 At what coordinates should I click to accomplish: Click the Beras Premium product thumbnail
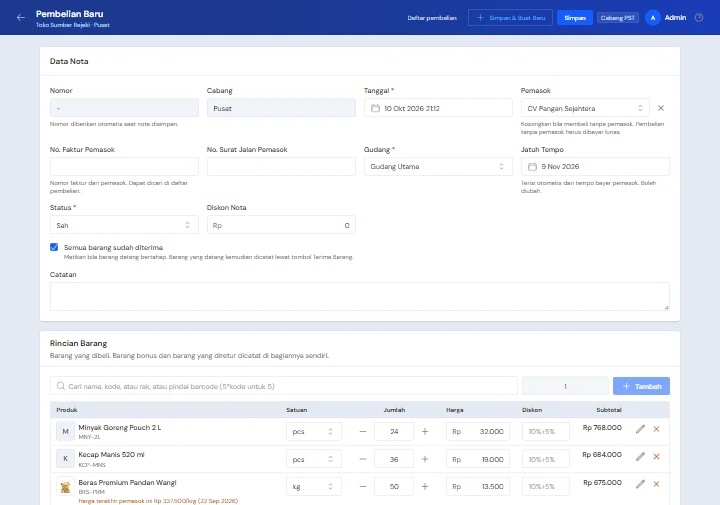(65, 487)
